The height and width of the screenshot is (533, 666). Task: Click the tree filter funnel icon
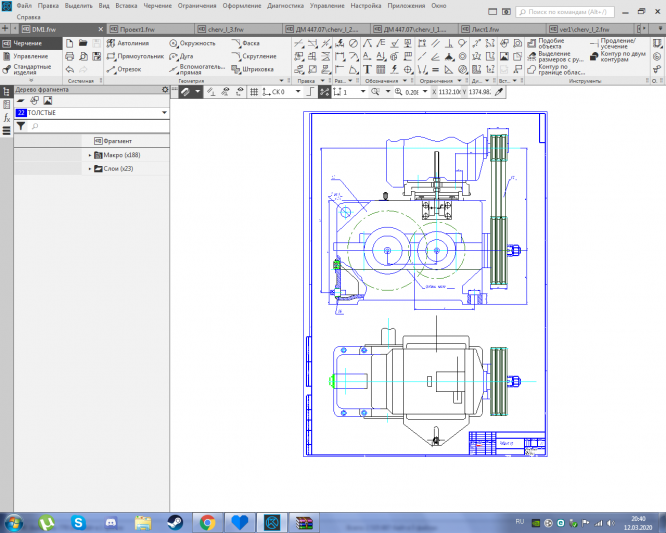coord(20,127)
